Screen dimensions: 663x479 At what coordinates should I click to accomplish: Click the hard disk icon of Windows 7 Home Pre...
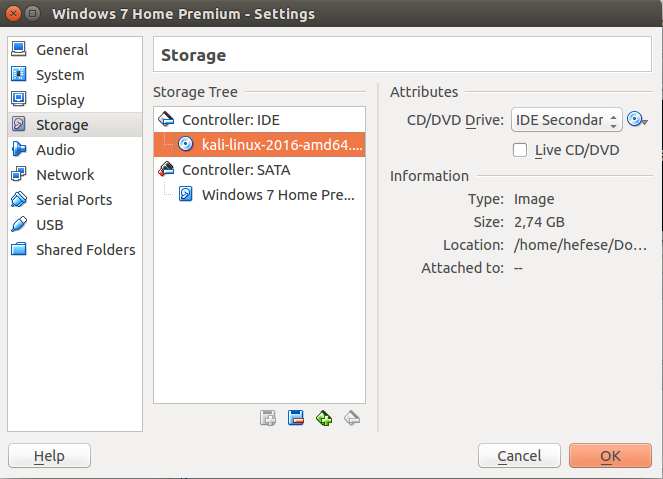point(186,194)
